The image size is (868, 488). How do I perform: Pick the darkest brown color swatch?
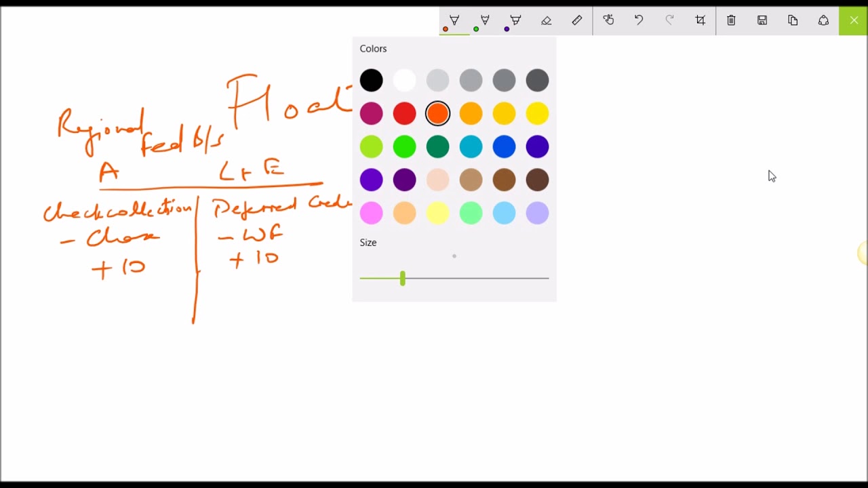pos(537,180)
